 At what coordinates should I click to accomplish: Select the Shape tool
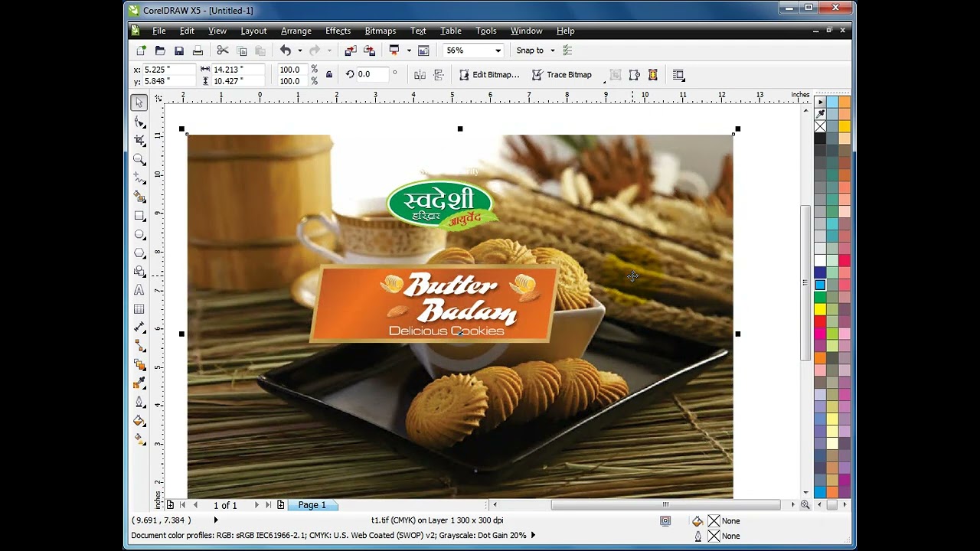tap(139, 122)
